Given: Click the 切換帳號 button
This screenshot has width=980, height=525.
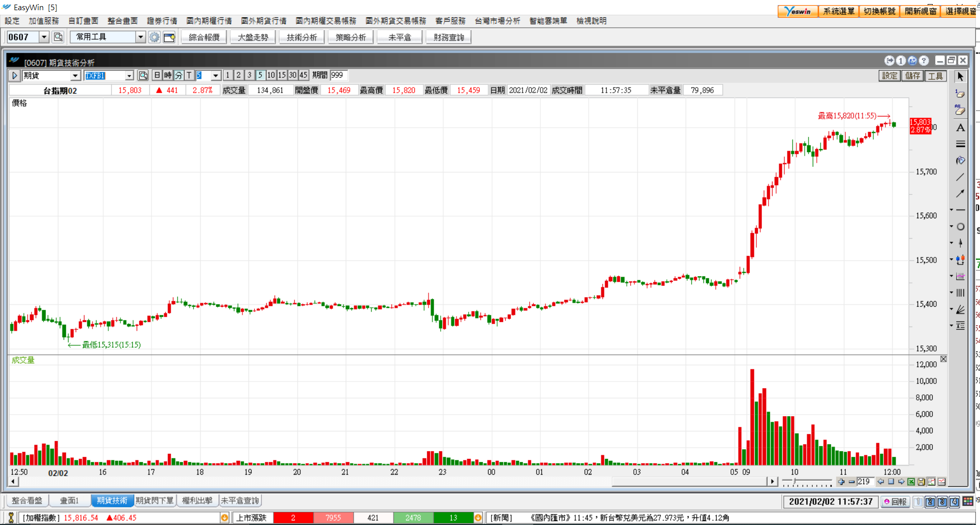Looking at the screenshot, I should click(x=879, y=11).
